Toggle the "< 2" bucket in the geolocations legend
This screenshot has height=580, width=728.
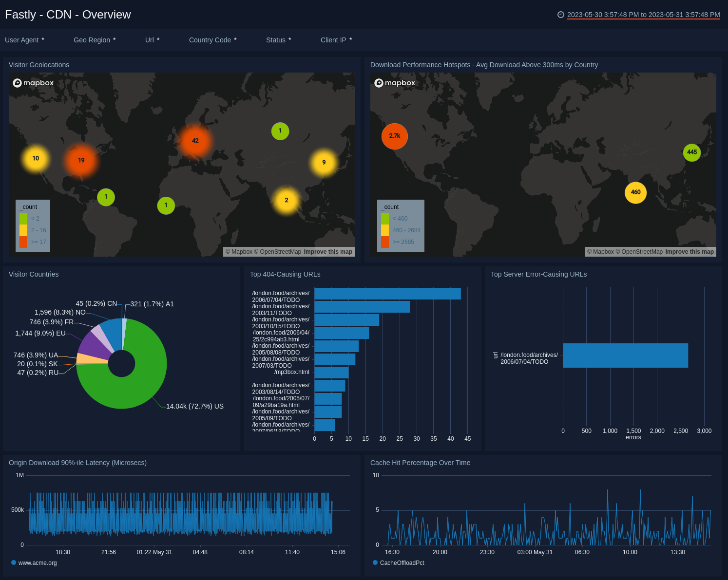click(x=23, y=218)
